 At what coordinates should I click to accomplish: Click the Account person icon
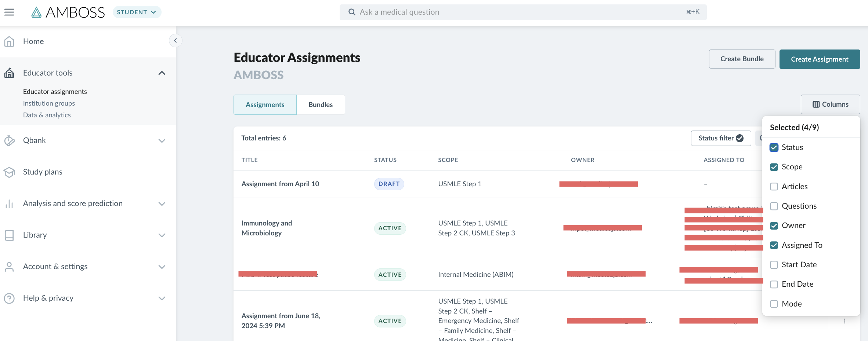(x=9, y=267)
